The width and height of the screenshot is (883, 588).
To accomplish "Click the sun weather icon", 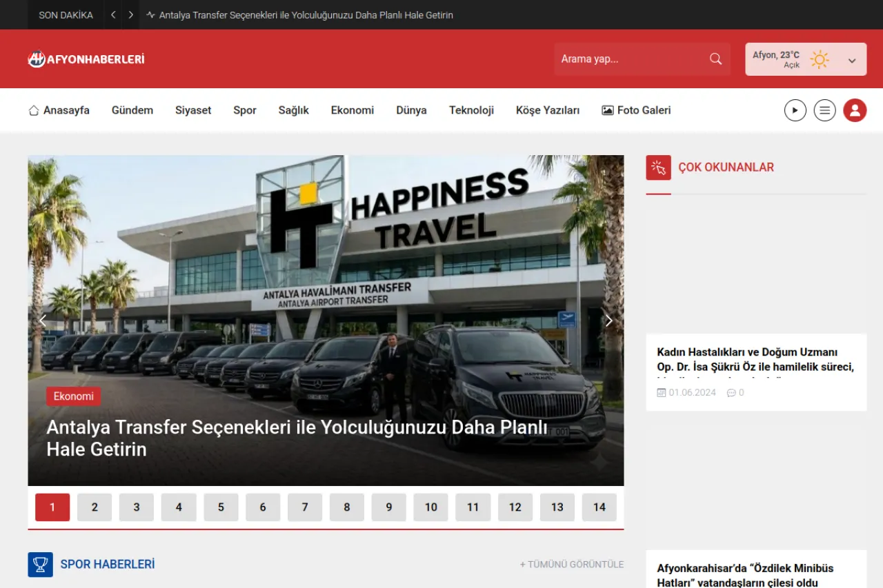I will [820, 59].
